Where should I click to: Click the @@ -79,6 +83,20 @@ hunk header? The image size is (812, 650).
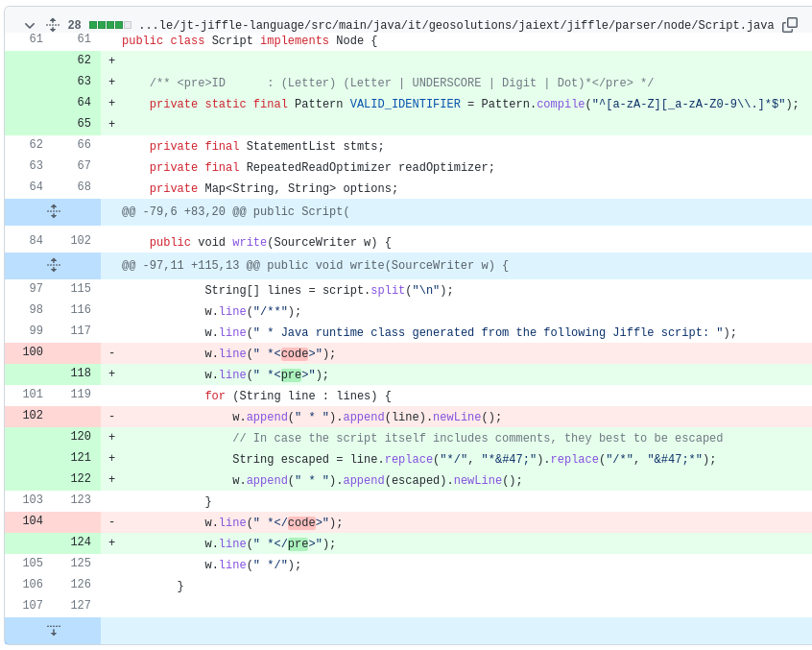(235, 212)
